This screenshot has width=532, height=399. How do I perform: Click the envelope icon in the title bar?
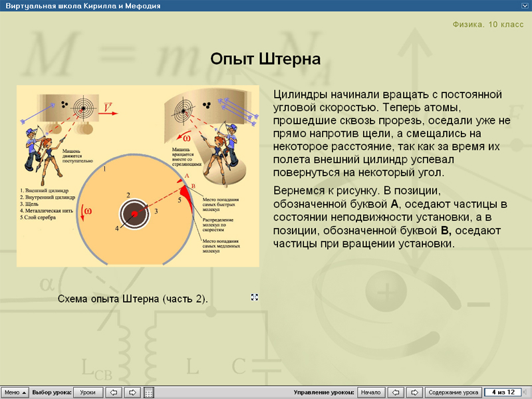tap(523, 6)
